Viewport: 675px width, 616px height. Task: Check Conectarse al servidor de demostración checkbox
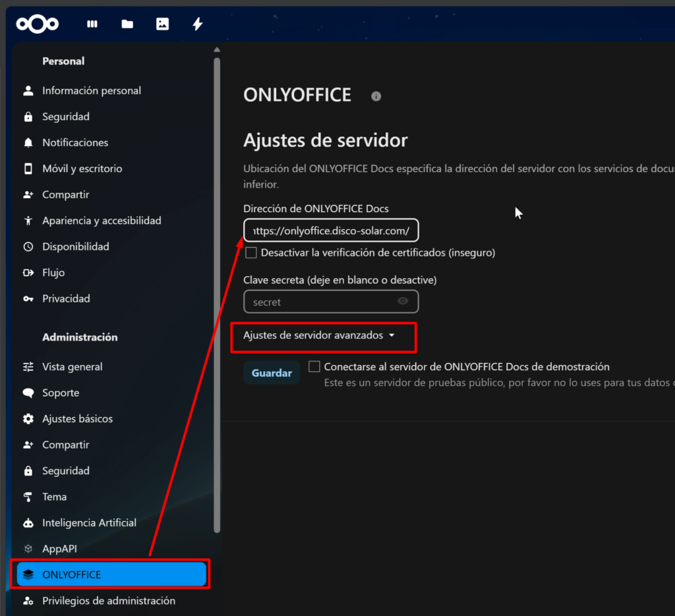314,366
